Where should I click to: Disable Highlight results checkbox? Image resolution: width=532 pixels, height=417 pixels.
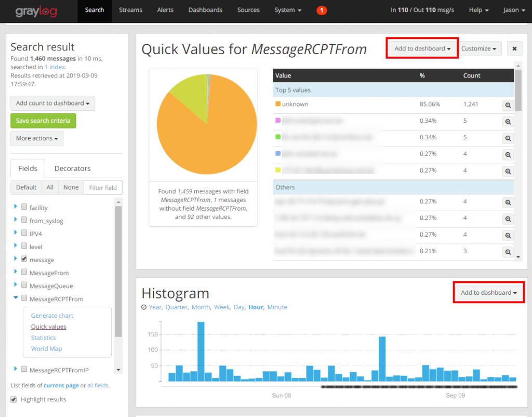click(14, 399)
